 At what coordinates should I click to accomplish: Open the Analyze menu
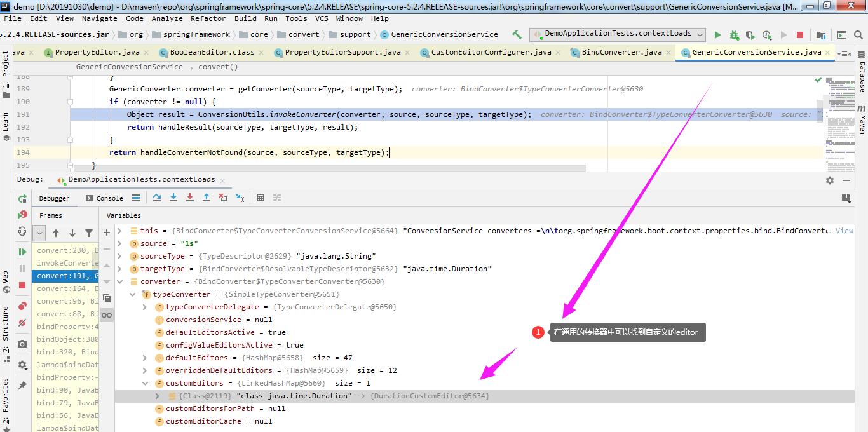[x=167, y=18]
